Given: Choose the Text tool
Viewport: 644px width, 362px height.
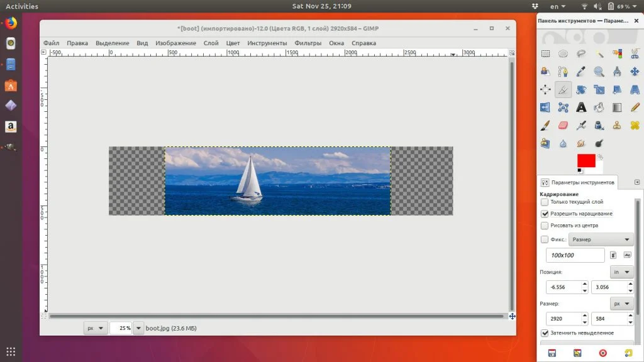Looking at the screenshot, I should coord(581,107).
